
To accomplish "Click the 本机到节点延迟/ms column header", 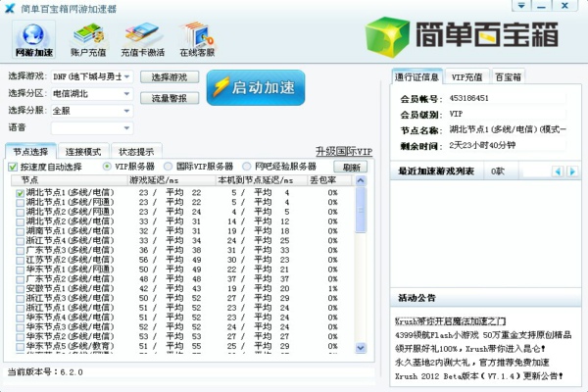I will click(x=262, y=180).
